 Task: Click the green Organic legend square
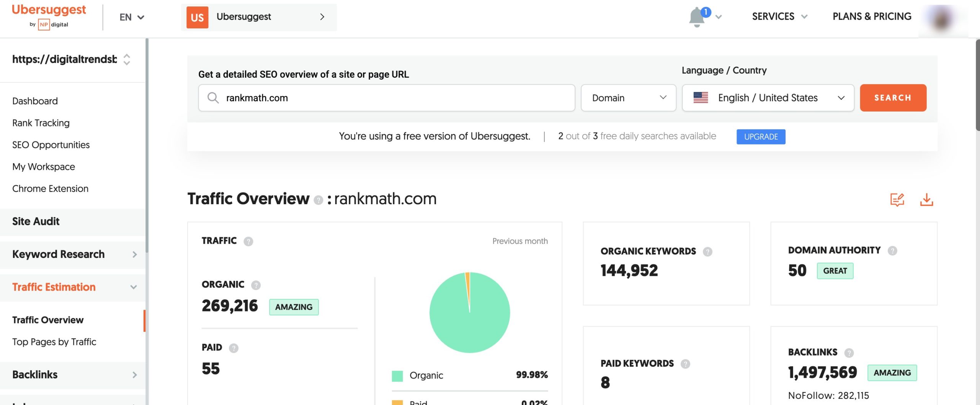point(397,376)
